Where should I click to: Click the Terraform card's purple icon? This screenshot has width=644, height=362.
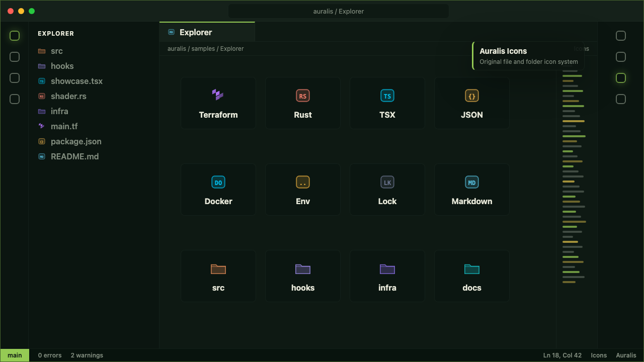[x=218, y=95]
